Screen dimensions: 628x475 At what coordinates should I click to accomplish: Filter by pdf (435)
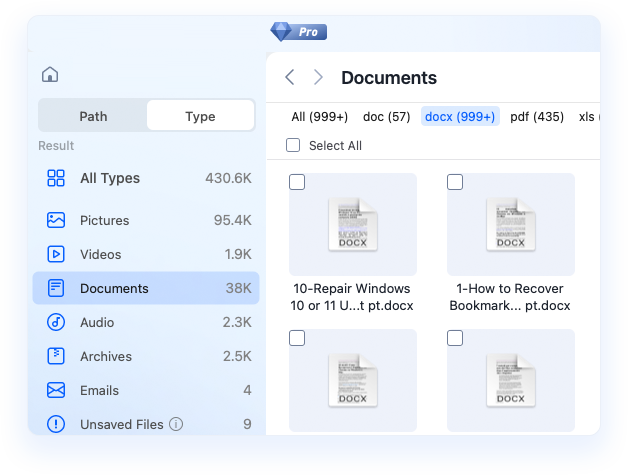[537, 117]
